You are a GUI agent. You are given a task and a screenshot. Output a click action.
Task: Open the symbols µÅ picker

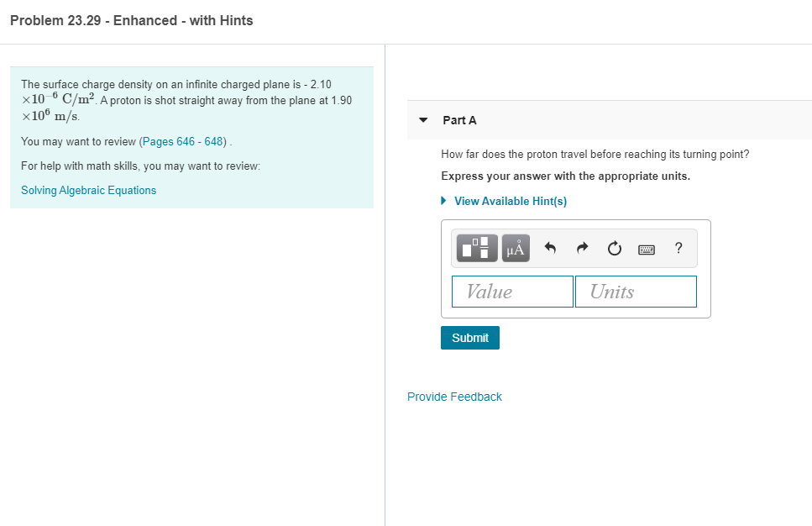click(516, 248)
